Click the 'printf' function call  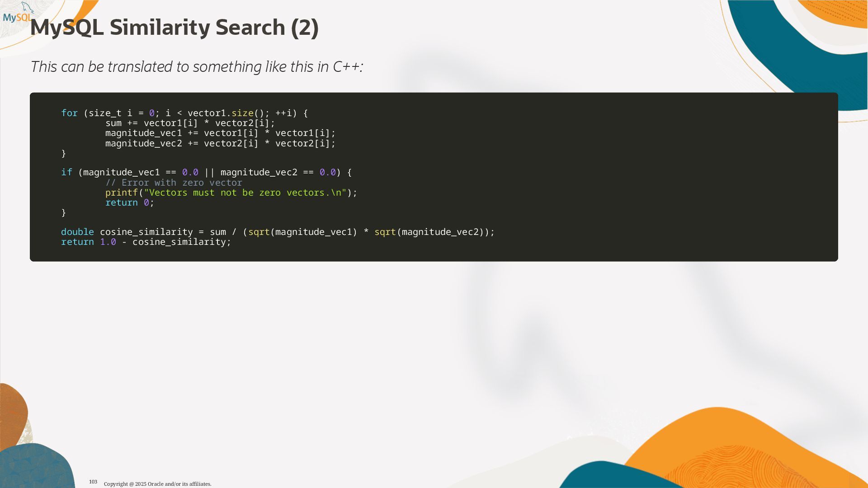[x=121, y=192]
